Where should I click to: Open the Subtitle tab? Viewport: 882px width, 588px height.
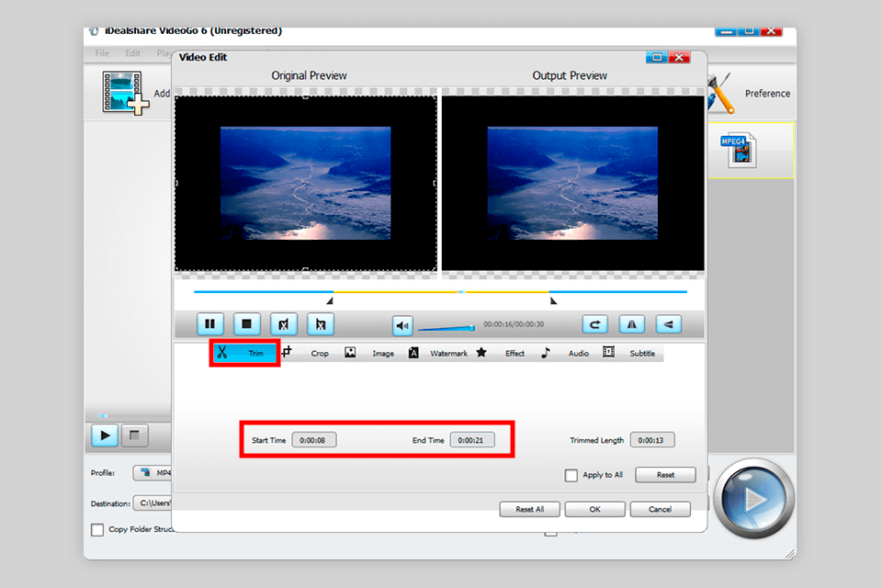pos(629,353)
